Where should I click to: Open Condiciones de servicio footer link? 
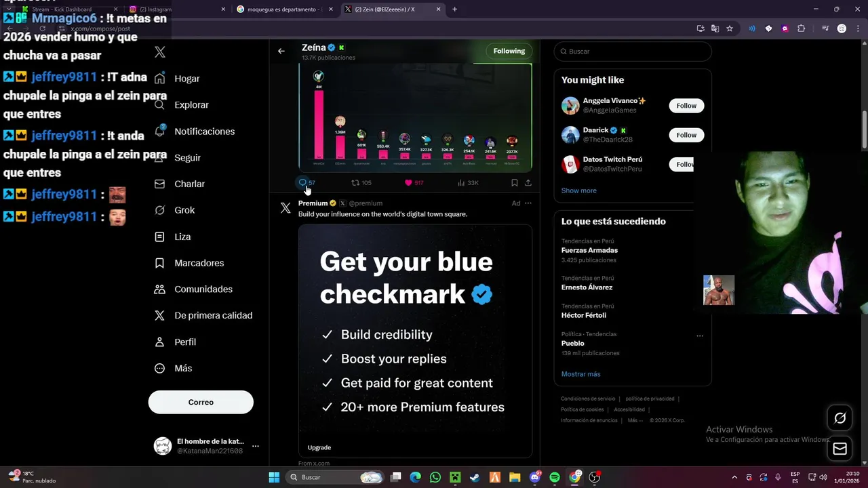tap(588, 399)
